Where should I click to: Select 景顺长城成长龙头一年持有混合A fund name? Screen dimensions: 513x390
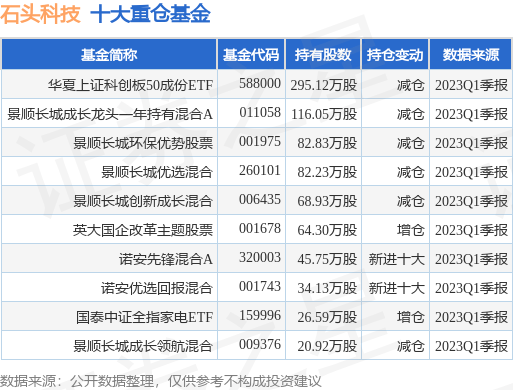click(x=110, y=114)
